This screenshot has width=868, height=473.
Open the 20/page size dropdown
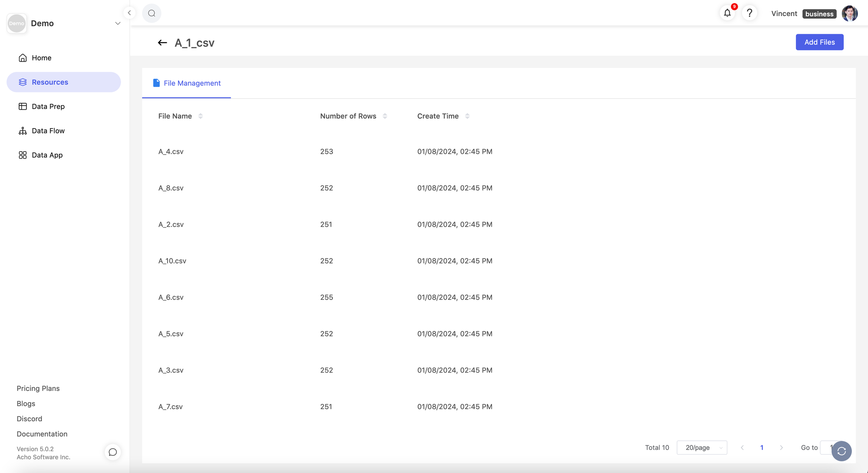tap(702, 447)
